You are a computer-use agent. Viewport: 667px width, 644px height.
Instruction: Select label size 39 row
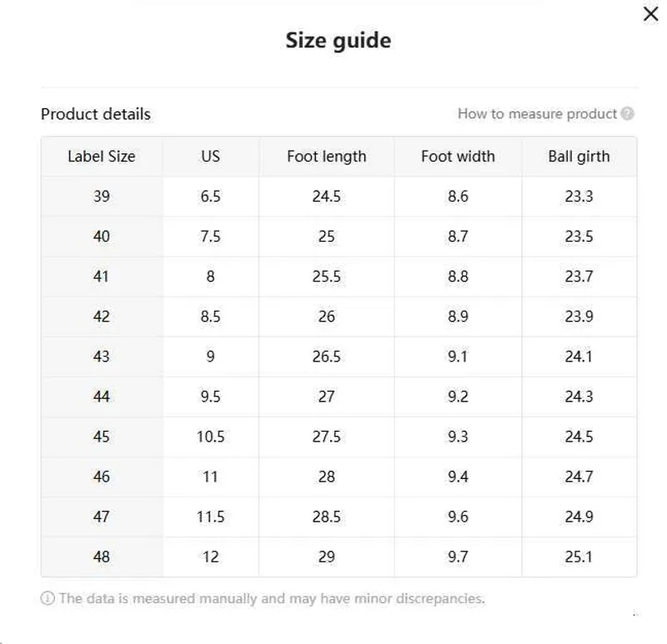[x=339, y=197]
